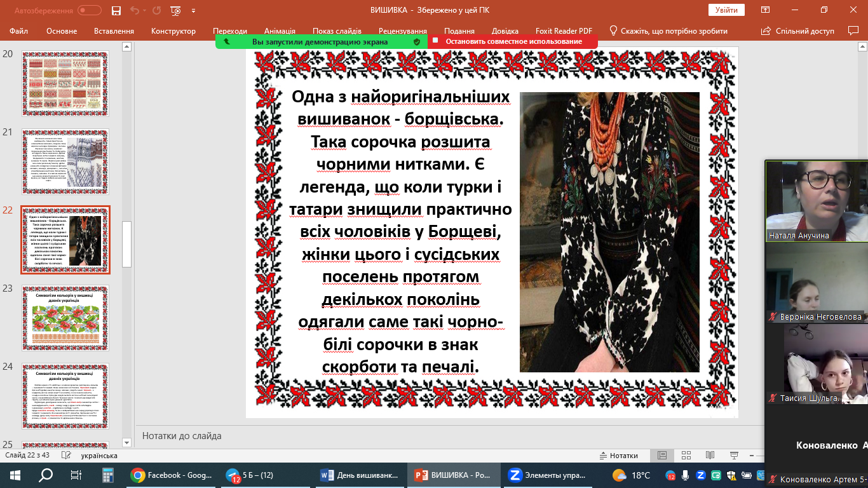
Task: Open Windows Security tray icon
Action: (x=731, y=475)
